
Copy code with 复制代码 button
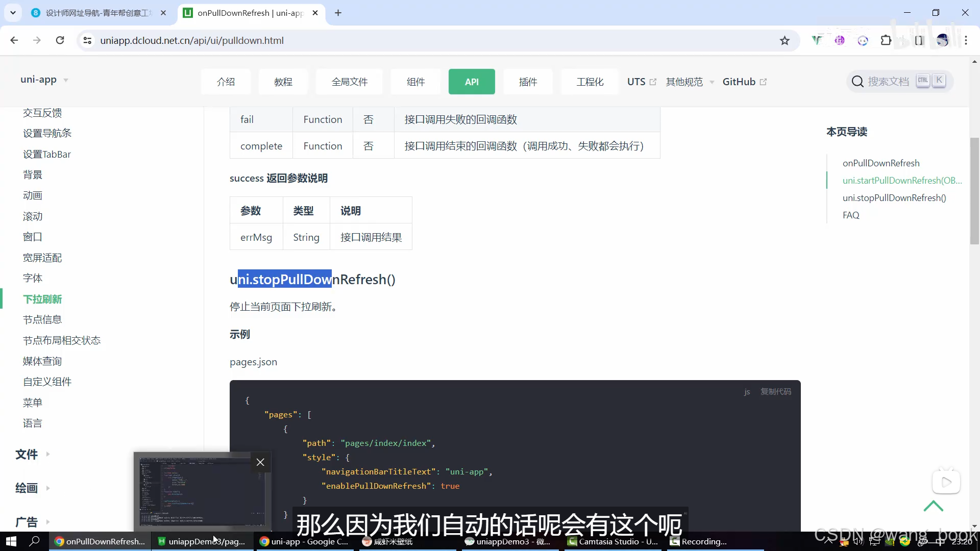click(x=775, y=391)
